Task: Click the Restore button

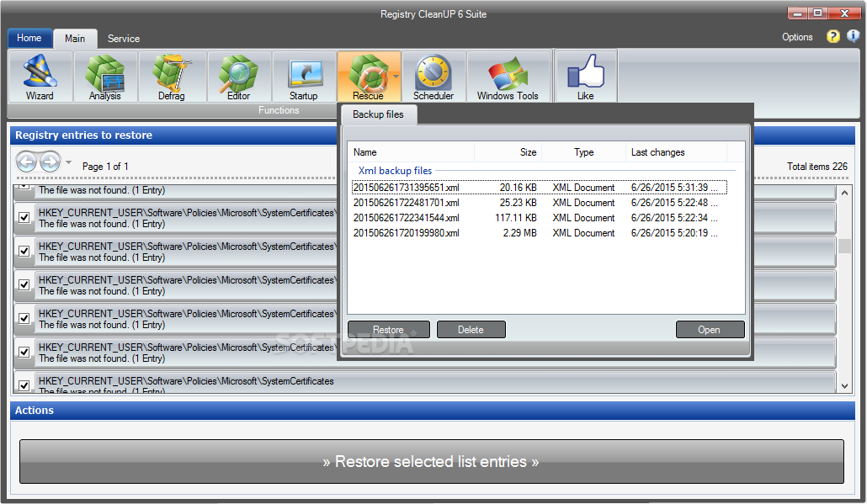Action: [388, 329]
